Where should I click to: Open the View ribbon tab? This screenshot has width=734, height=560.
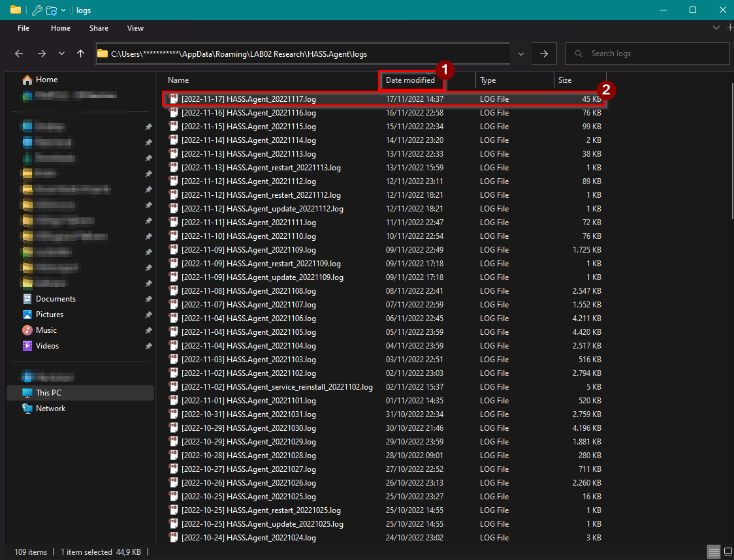[x=135, y=28]
